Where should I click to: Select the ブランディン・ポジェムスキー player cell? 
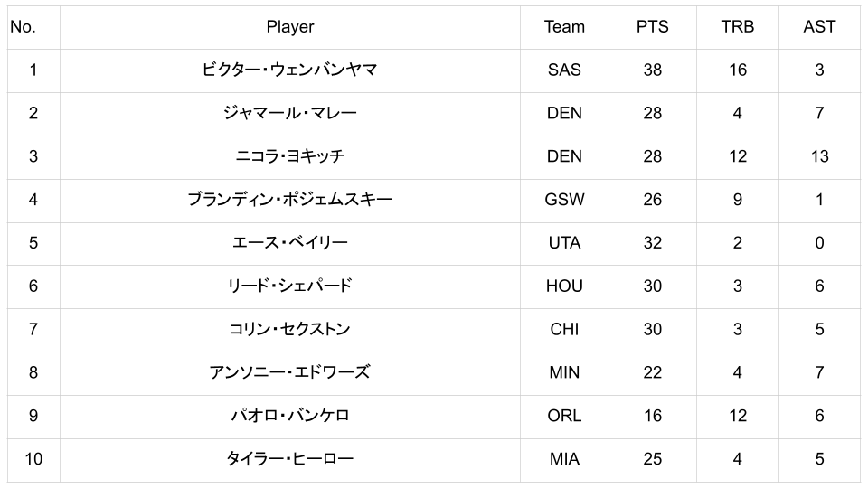tap(289, 200)
